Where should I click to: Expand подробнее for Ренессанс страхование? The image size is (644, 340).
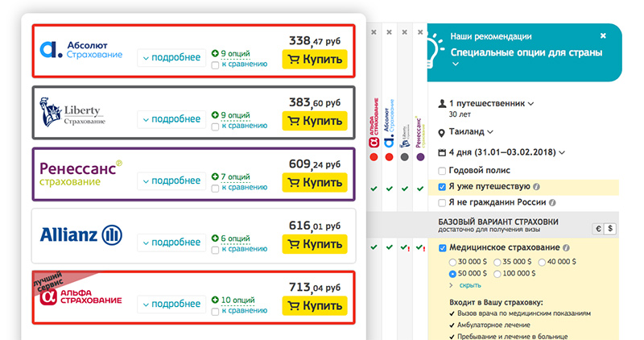(171, 181)
